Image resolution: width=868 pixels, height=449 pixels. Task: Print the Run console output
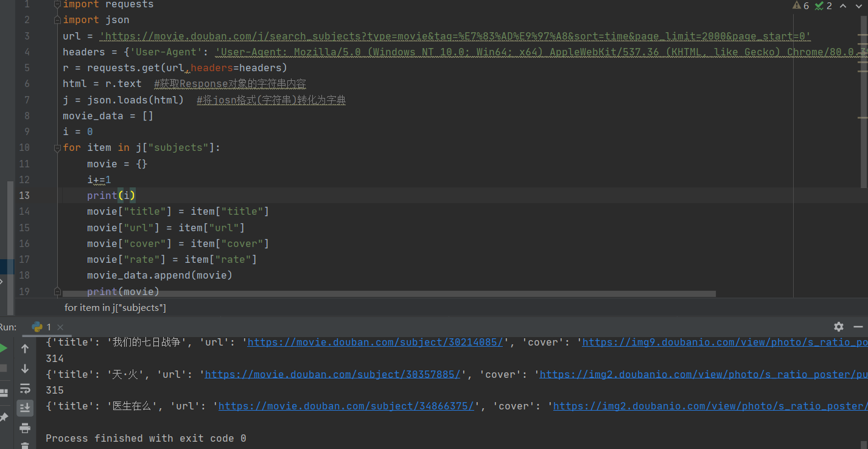[25, 427]
